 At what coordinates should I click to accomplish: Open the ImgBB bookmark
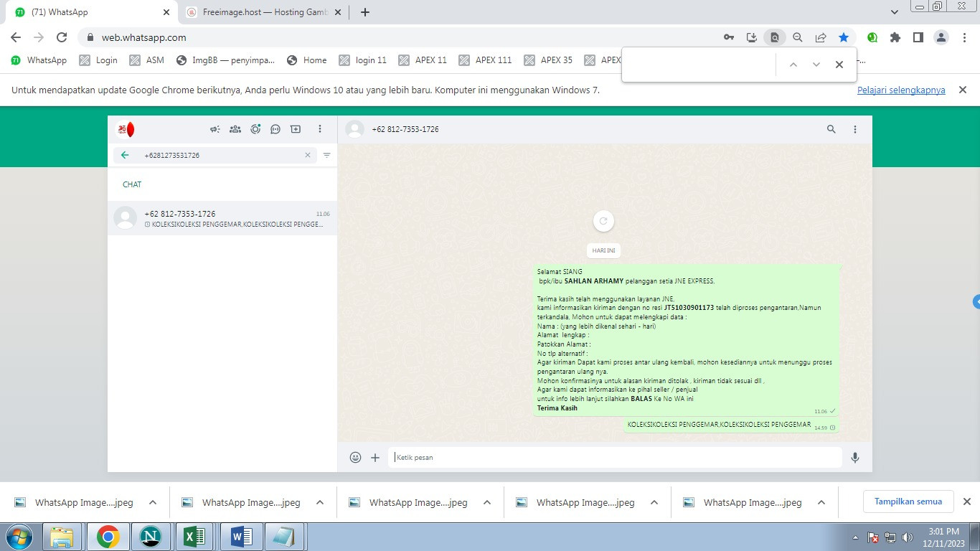(226, 60)
